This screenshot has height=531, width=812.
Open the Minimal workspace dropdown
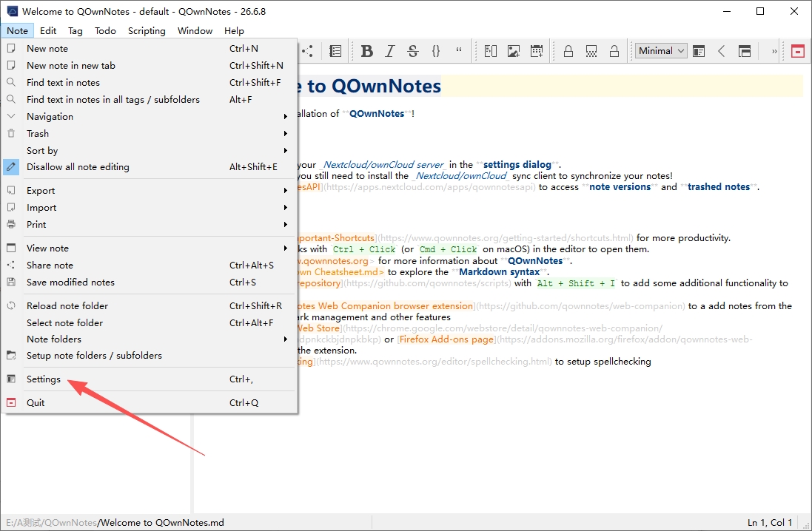click(x=661, y=51)
